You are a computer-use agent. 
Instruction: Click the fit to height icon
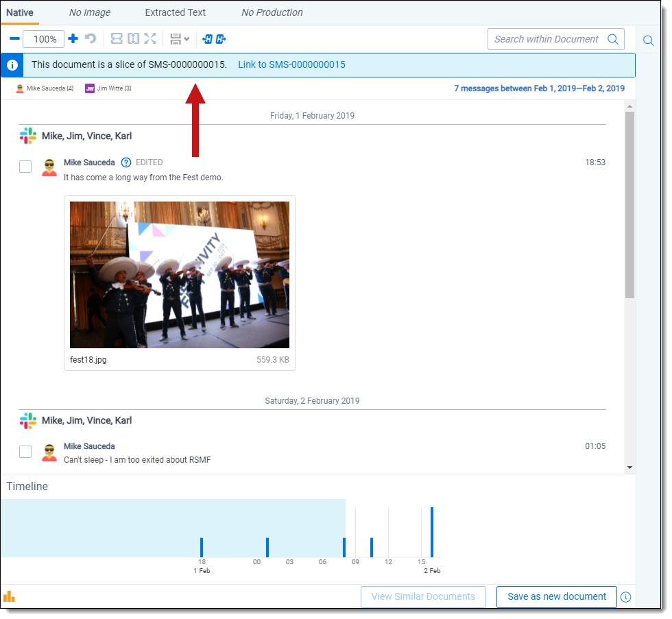133,39
